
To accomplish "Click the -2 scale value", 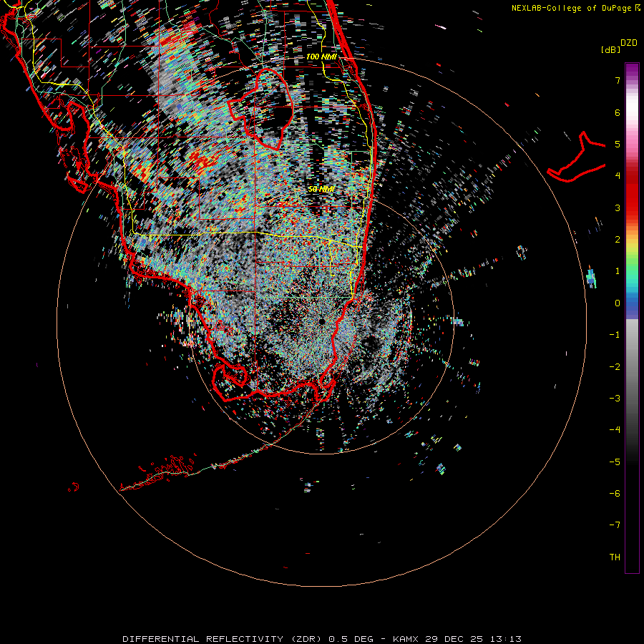I will click(x=615, y=367).
